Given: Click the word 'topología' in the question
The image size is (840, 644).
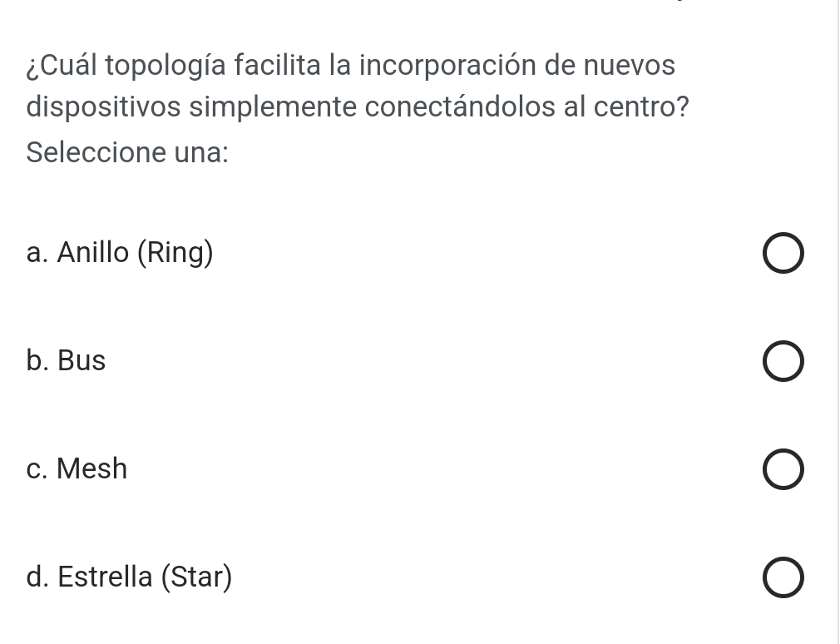Looking at the screenshot, I should tap(165, 67).
